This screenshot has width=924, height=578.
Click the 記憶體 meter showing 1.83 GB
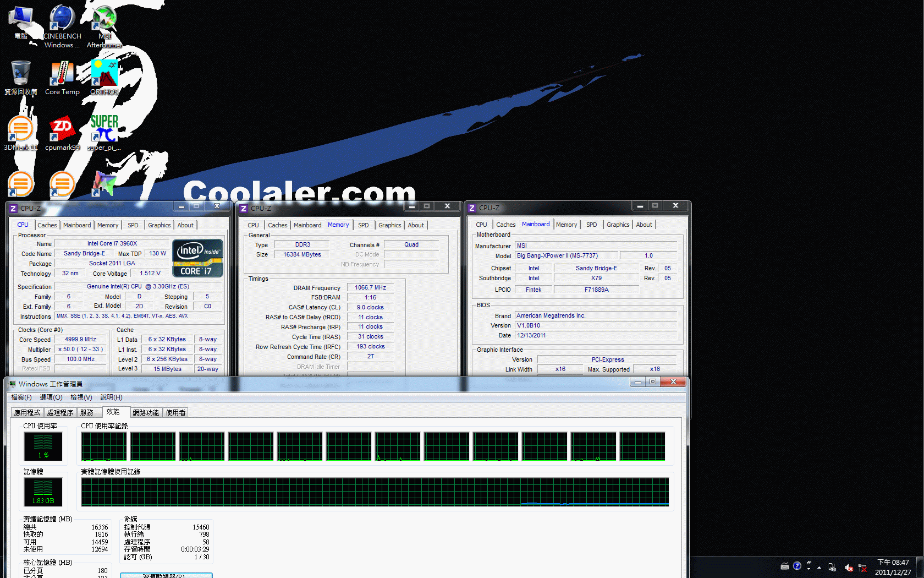tap(43, 492)
